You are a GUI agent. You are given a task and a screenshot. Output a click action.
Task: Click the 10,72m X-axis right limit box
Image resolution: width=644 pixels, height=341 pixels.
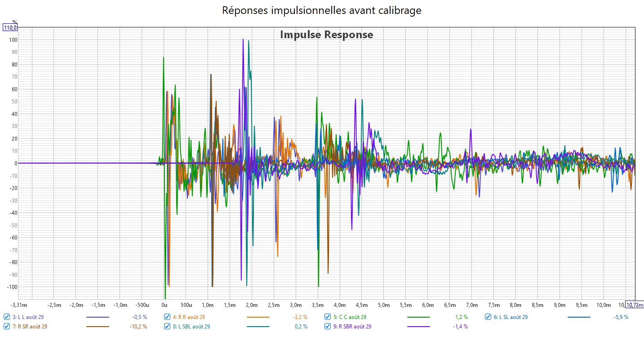[635, 305]
